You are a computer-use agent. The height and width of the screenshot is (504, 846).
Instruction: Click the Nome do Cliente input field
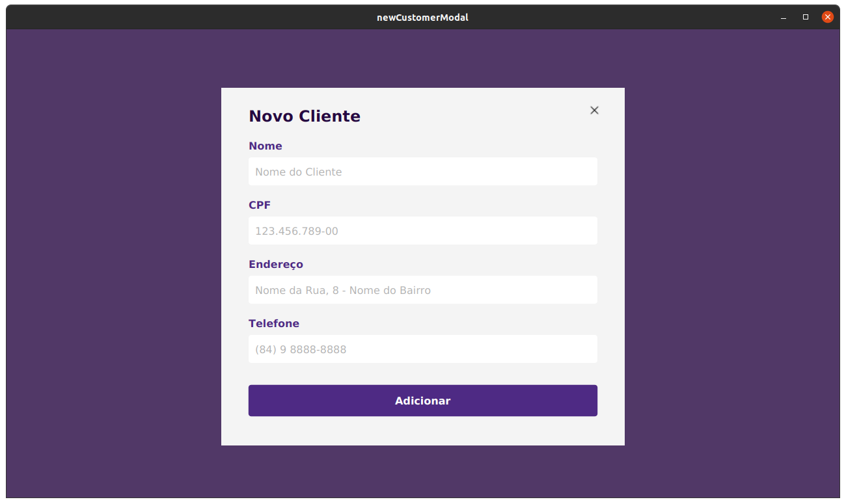[x=423, y=172]
